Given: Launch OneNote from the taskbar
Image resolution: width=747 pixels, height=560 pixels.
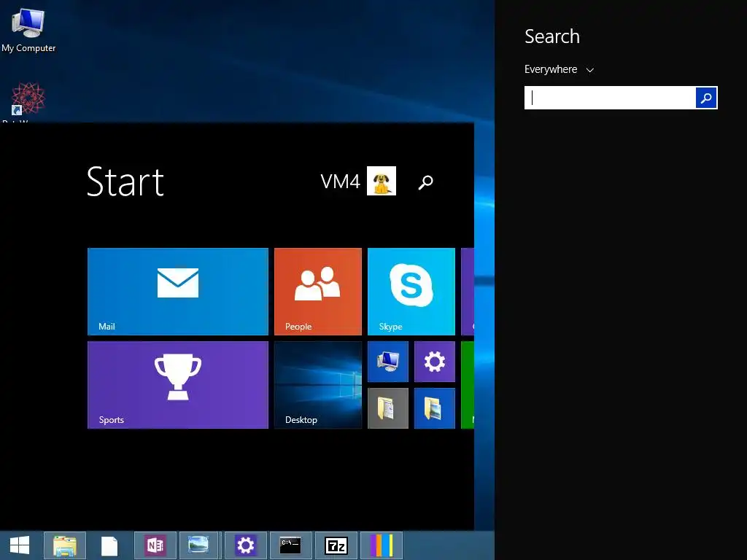Looking at the screenshot, I should pos(155,545).
